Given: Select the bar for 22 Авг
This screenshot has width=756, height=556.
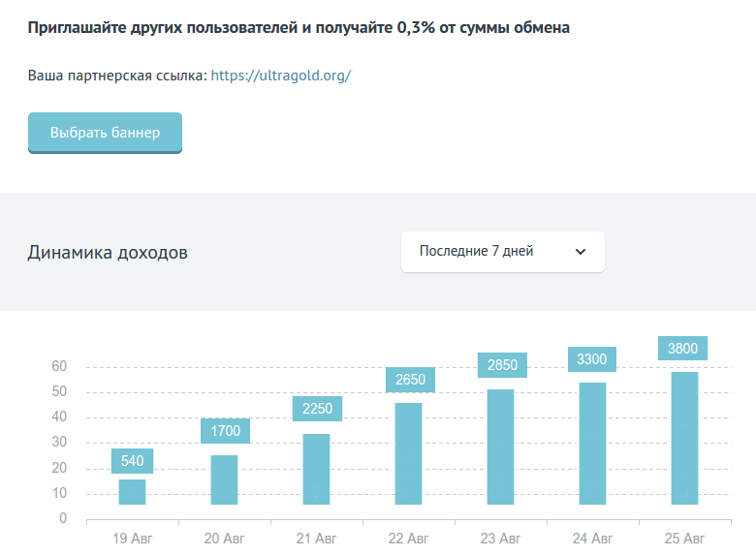Looking at the screenshot, I should pyautogui.click(x=408, y=454).
